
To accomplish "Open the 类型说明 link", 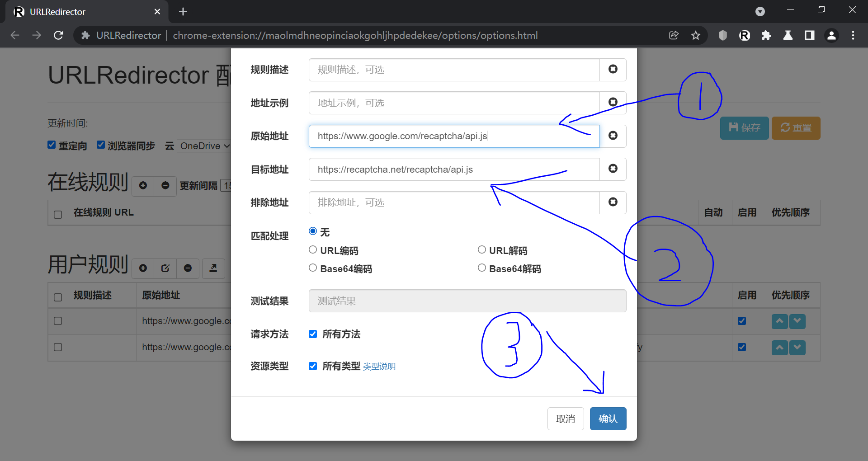I will [x=379, y=367].
